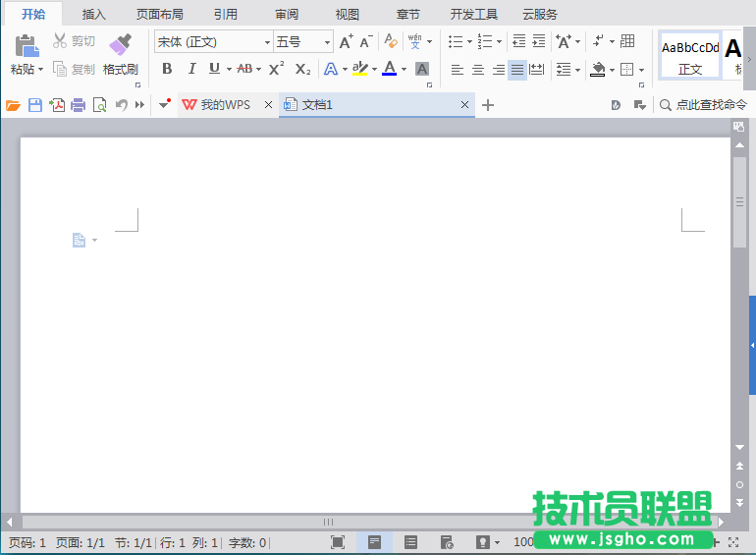Viewport: 756px width, 555px height.
Task: Open the 页面布局 Page Layout tab
Action: (x=160, y=15)
